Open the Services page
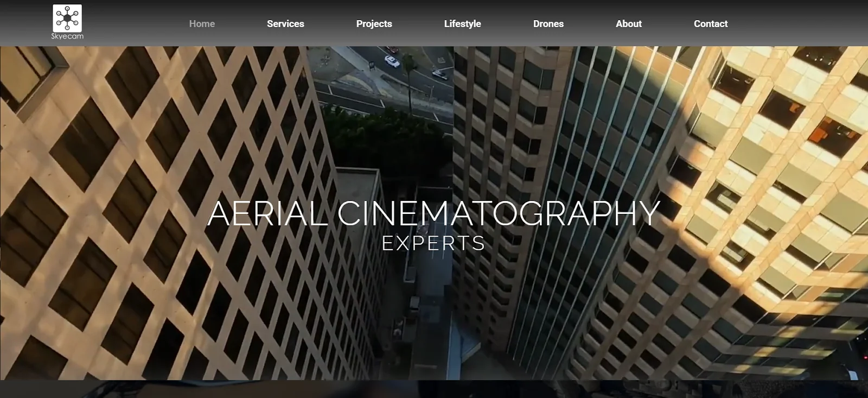868x398 pixels. [x=285, y=24]
